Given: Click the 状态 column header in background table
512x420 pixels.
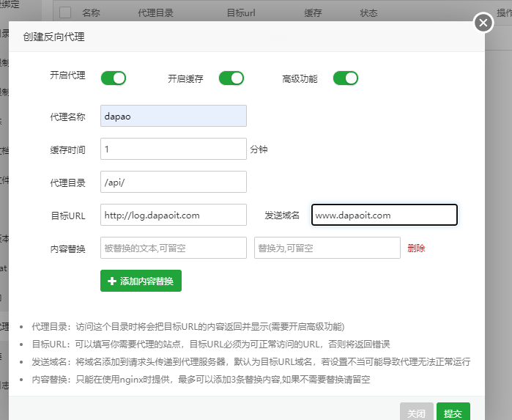Looking at the screenshot, I should pos(368,13).
